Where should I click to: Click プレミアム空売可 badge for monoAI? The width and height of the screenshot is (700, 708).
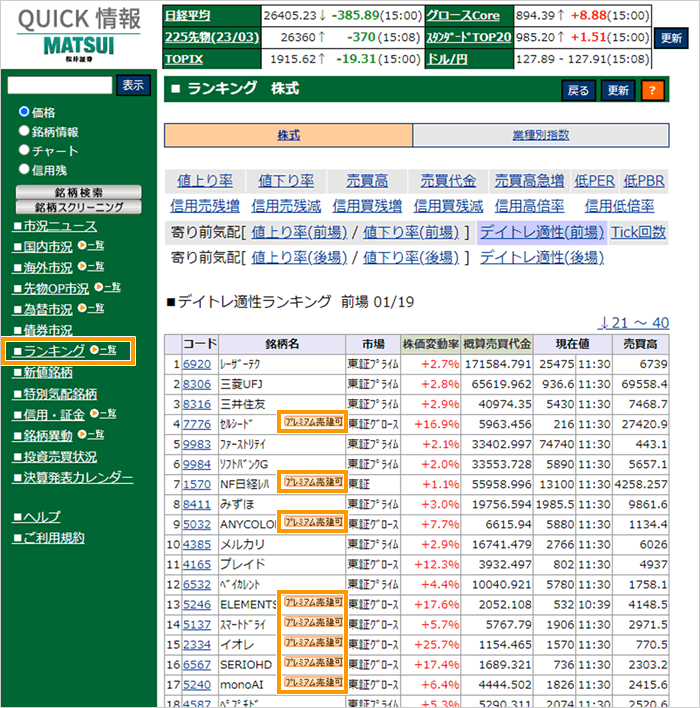313,682
